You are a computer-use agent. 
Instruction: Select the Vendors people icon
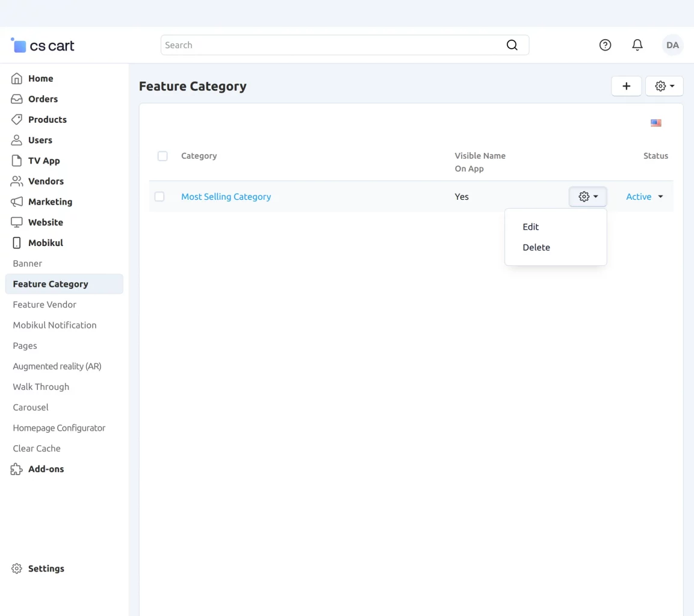[17, 181]
